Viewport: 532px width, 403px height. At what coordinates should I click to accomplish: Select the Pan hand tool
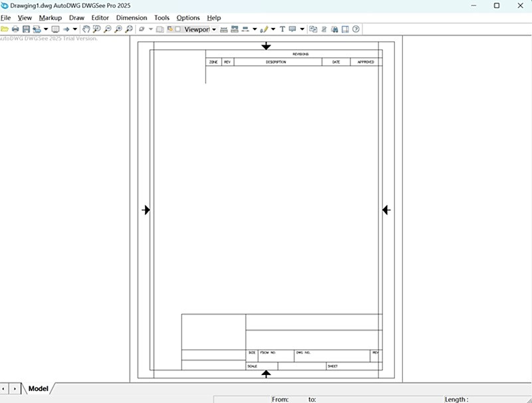(86, 29)
